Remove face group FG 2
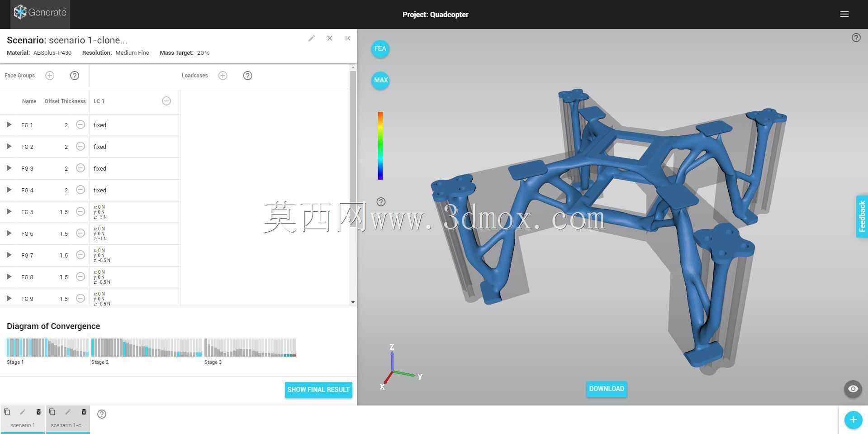The height and width of the screenshot is (434, 868). (81, 146)
